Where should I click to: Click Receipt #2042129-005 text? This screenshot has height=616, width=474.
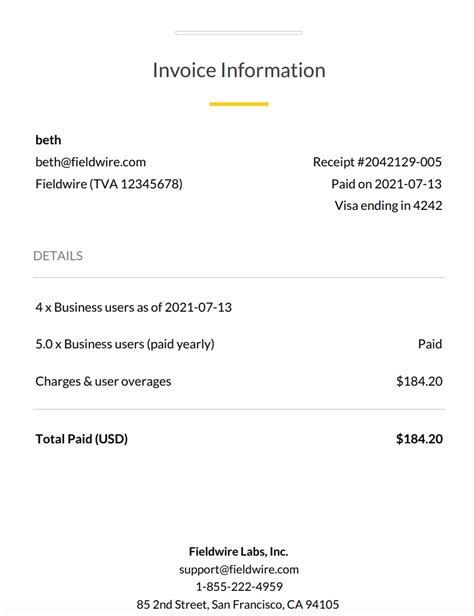[x=377, y=162]
